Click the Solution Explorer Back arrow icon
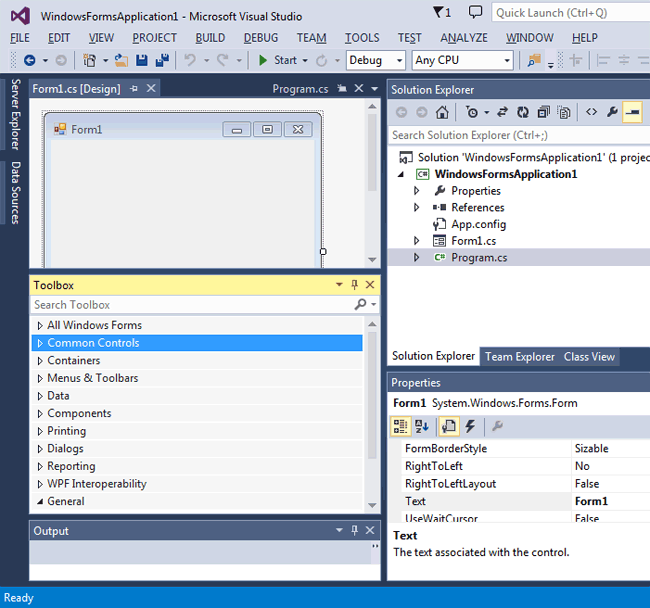650x608 pixels. click(401, 112)
